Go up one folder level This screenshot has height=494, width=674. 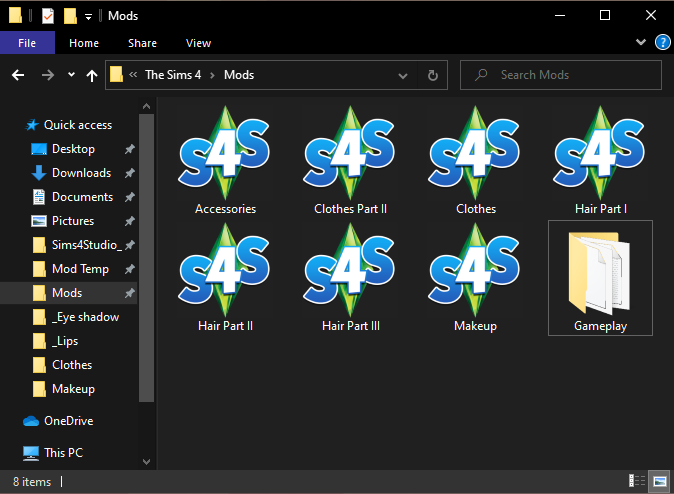coord(92,76)
